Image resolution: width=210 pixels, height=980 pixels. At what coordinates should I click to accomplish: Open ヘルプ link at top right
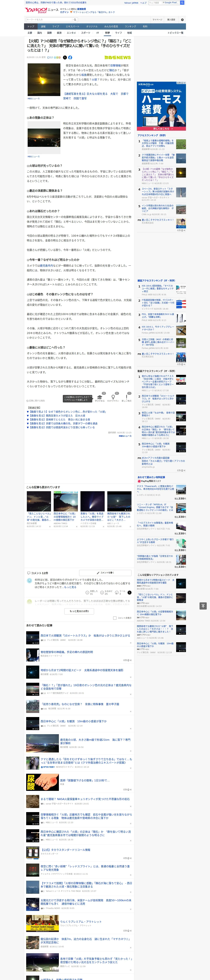(143, 3)
